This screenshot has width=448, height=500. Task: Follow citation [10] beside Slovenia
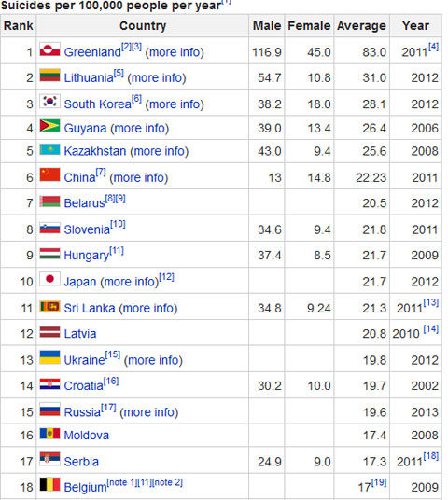[x=118, y=225]
